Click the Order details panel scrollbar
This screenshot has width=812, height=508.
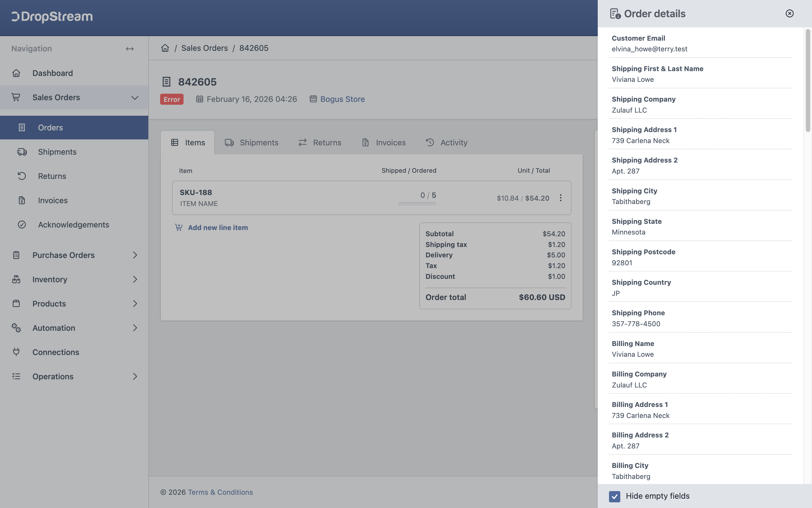808,81
